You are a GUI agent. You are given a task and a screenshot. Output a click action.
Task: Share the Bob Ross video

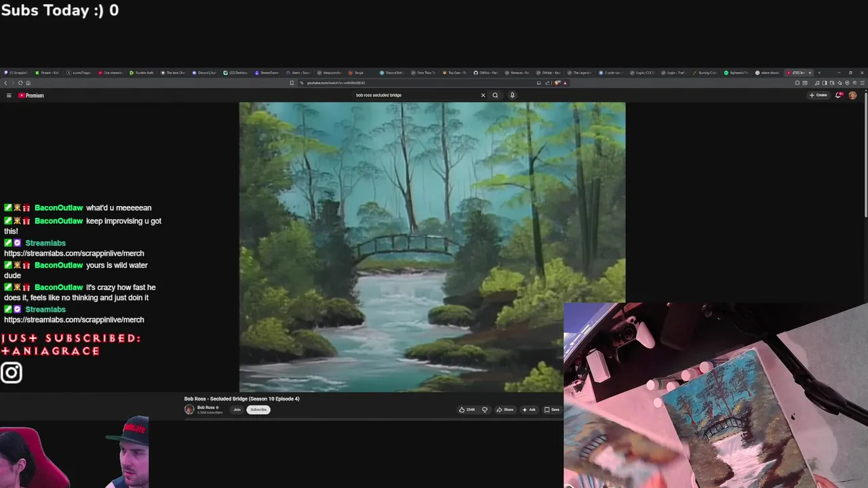pyautogui.click(x=505, y=409)
